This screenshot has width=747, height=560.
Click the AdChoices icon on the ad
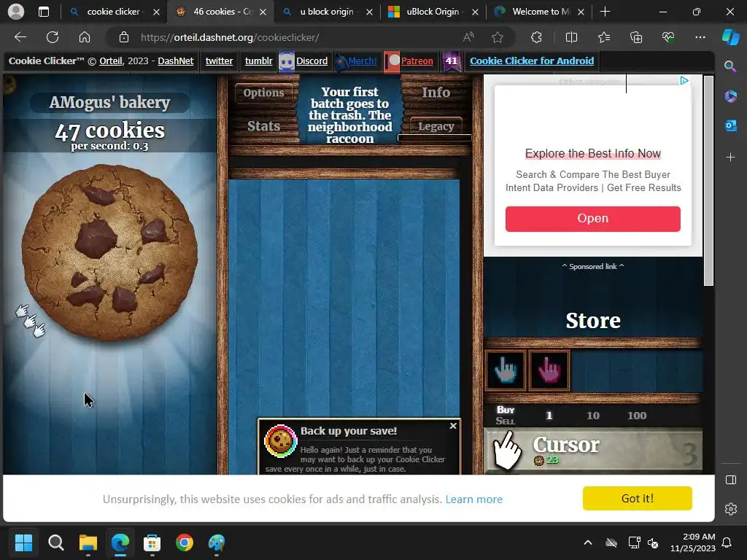tap(684, 80)
